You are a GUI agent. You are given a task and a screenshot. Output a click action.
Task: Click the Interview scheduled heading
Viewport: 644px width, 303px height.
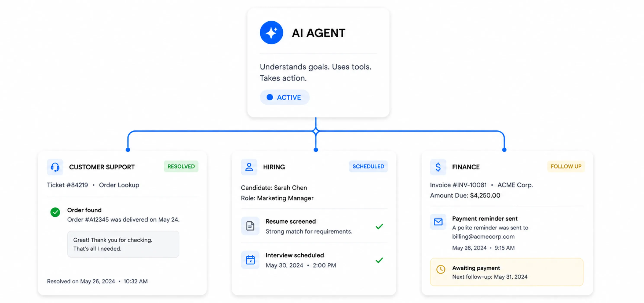(x=295, y=255)
